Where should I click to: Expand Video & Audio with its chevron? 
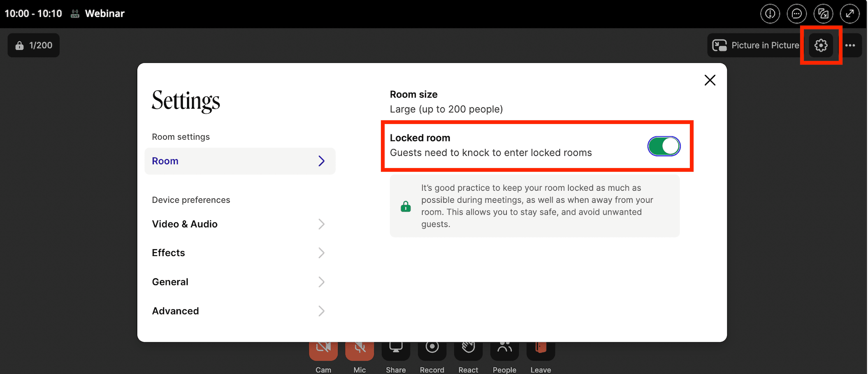point(321,224)
